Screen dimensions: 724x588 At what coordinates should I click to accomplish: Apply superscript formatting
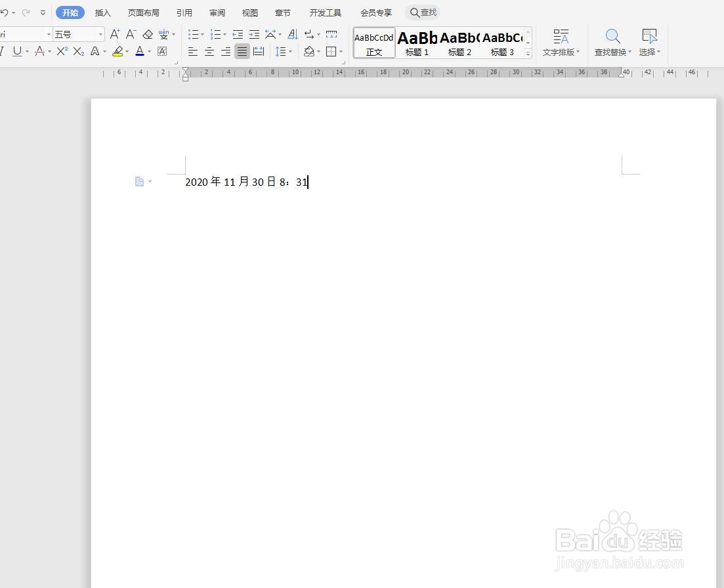point(62,51)
